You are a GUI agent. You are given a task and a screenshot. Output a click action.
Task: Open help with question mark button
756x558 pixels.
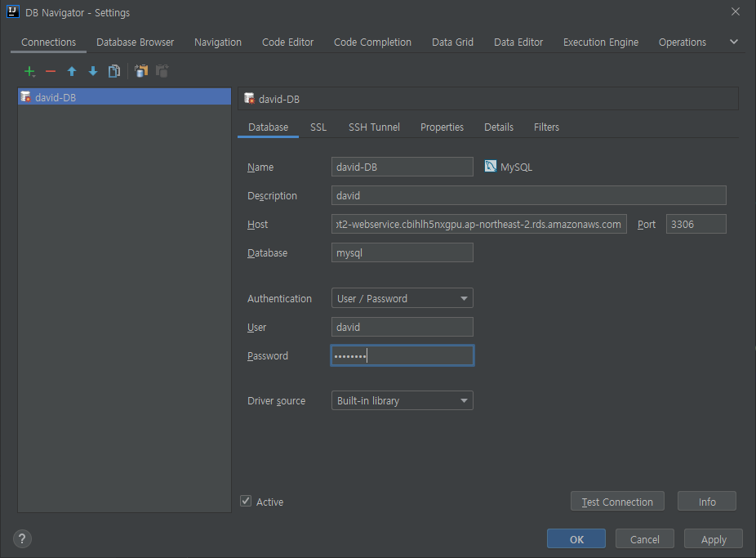22,538
